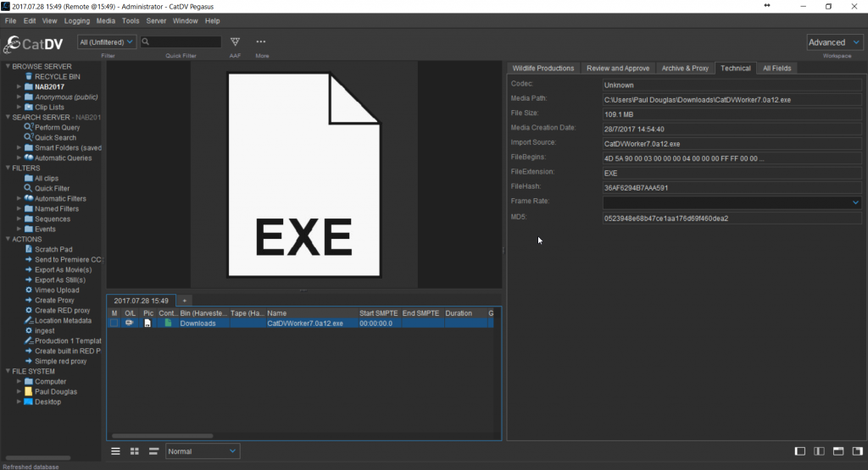This screenshot has width=868, height=470.
Task: Open the Server menu
Action: click(x=156, y=21)
